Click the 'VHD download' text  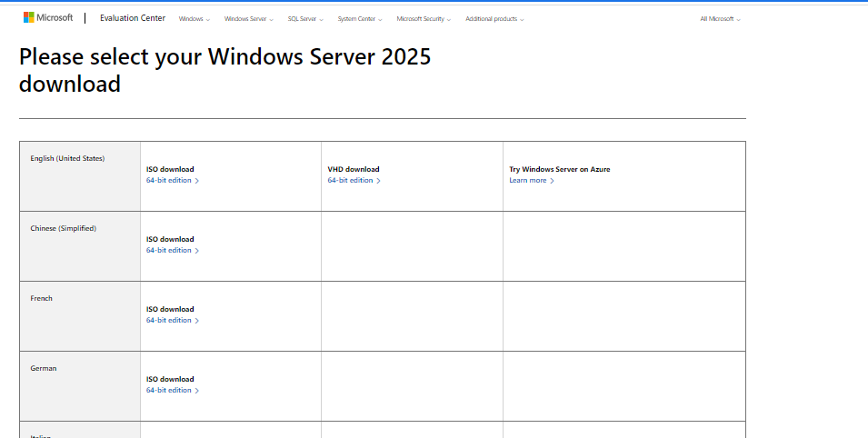pos(354,169)
